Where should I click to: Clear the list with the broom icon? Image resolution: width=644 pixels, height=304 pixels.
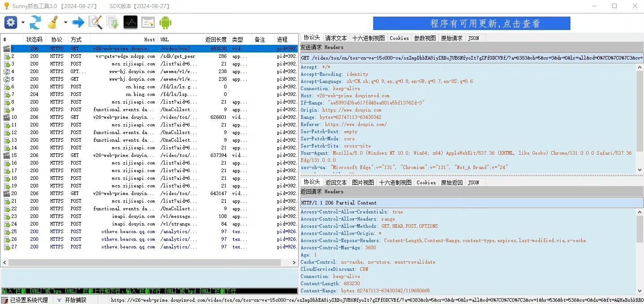click(53, 22)
